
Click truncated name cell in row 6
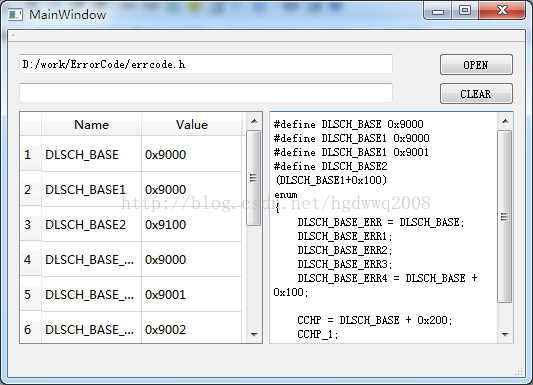tap(91, 329)
